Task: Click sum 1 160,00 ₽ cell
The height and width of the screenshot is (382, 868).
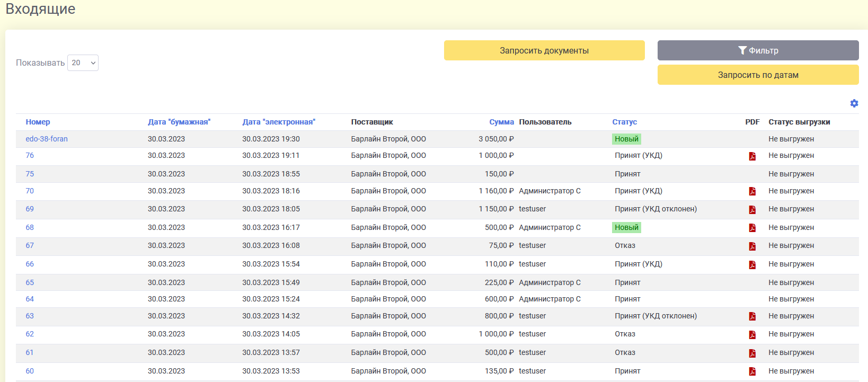Action: point(496,191)
